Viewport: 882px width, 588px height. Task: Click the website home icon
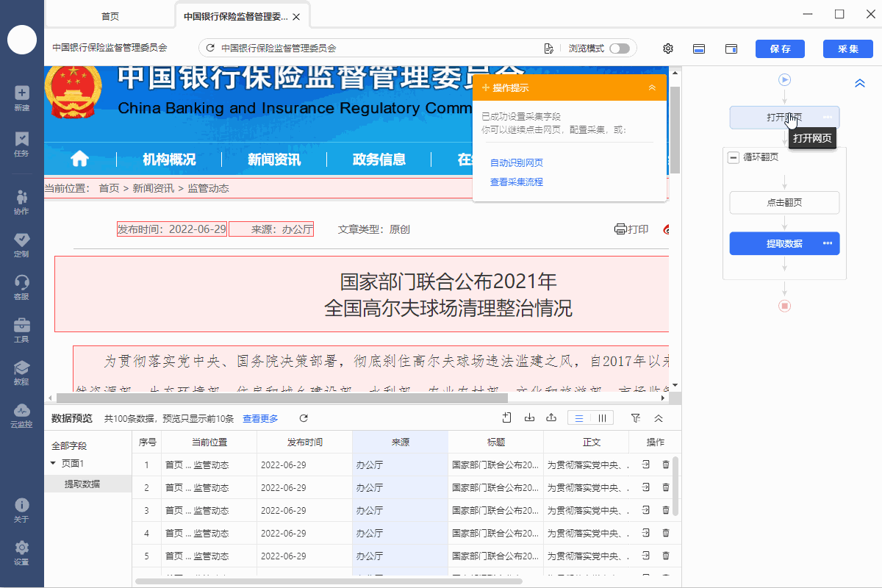coord(79,159)
